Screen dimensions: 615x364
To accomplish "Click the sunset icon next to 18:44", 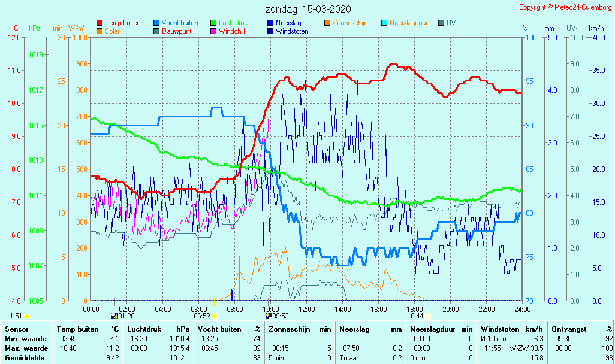I will [x=428, y=316].
